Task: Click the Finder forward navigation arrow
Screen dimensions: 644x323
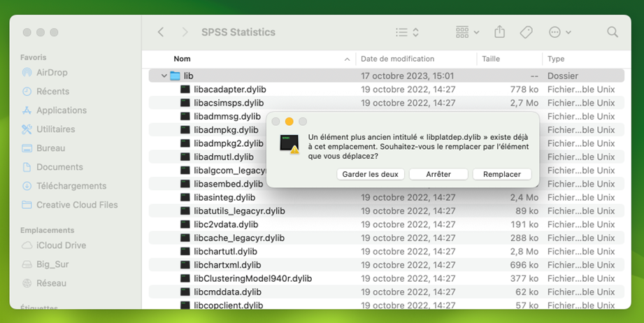Action: [185, 32]
